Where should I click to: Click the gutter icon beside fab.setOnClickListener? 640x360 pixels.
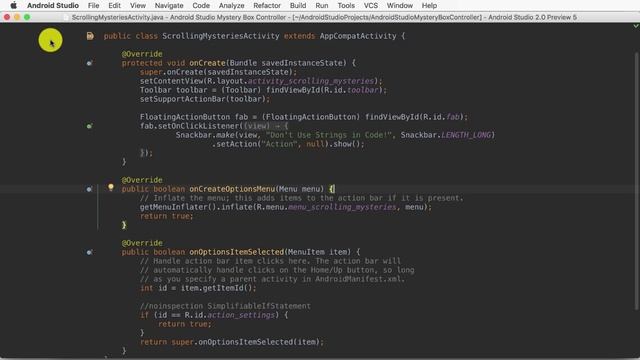click(89, 126)
